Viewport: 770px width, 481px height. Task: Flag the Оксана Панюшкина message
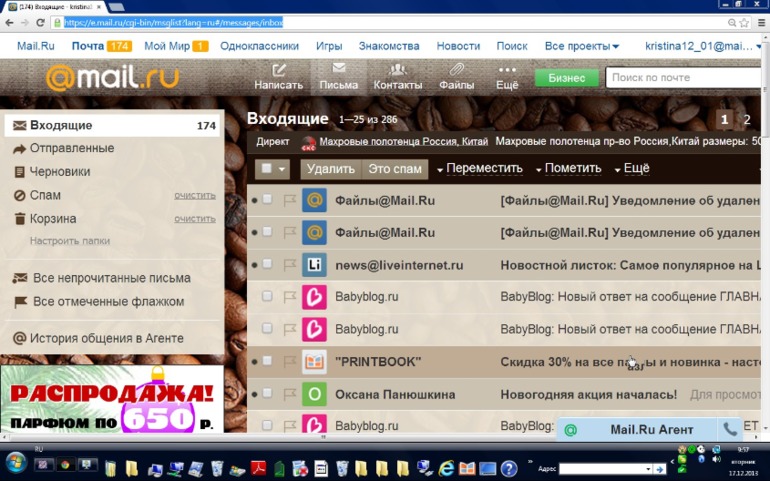click(x=289, y=394)
